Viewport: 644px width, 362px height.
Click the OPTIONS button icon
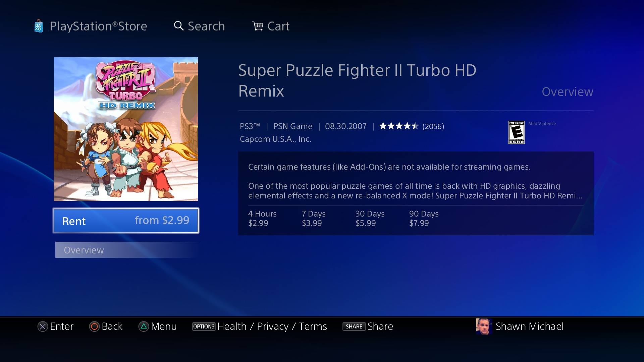[x=204, y=326]
